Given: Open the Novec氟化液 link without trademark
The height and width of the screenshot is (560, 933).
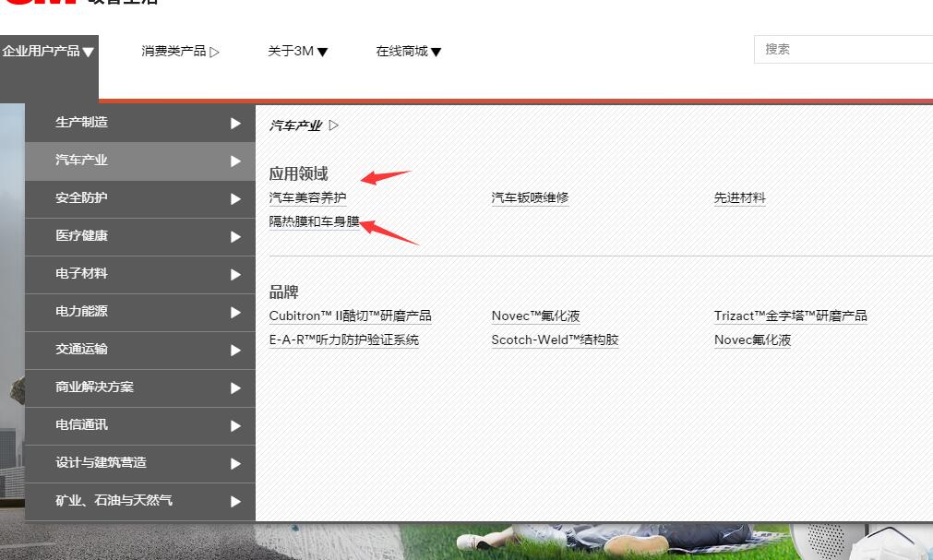Looking at the screenshot, I should click(x=753, y=340).
